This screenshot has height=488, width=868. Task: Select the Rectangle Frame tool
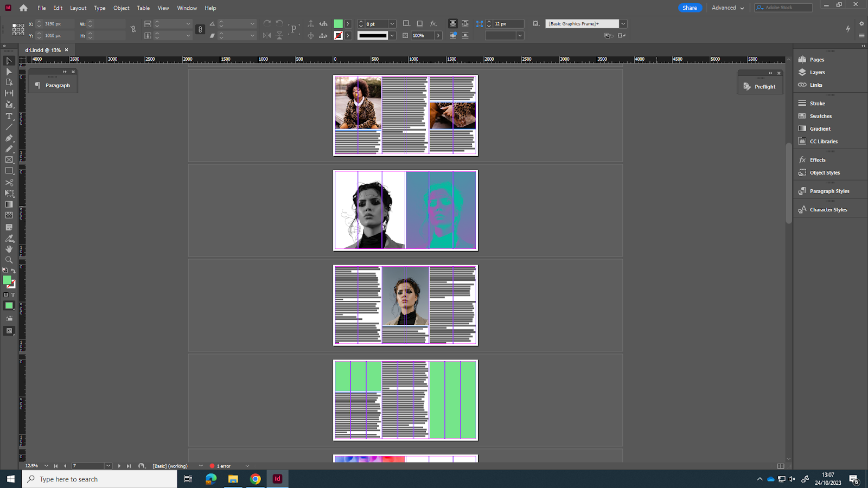[x=9, y=160]
